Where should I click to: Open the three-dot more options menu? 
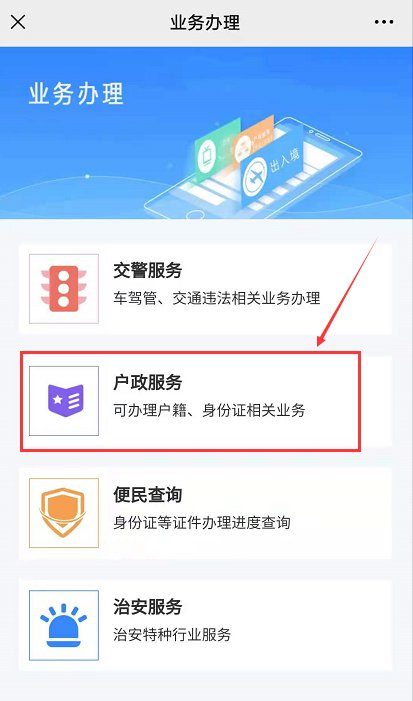point(384,22)
